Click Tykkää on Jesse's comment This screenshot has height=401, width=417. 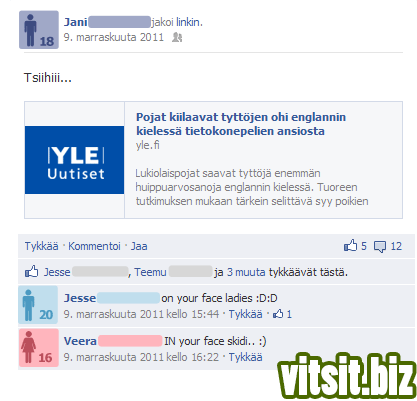click(245, 314)
